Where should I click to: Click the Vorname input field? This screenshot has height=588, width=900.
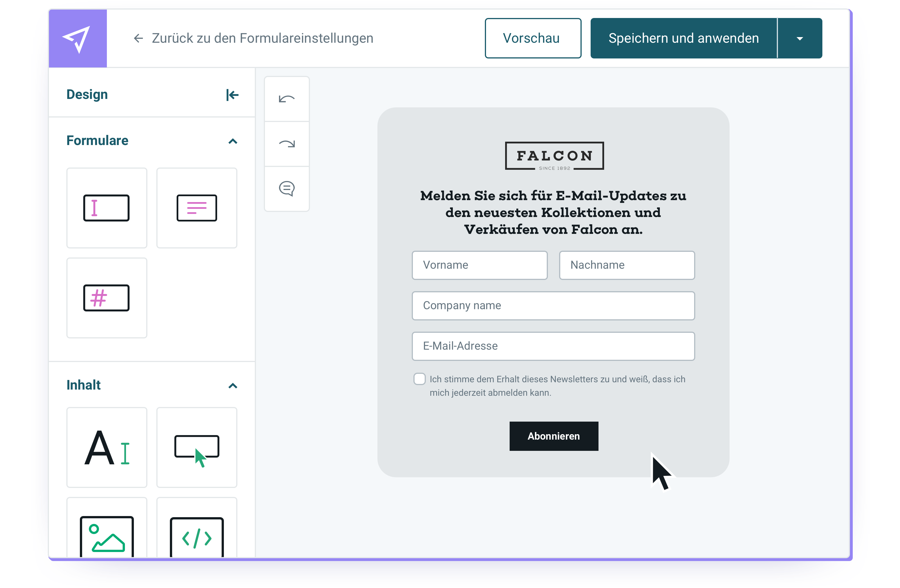[x=479, y=265]
